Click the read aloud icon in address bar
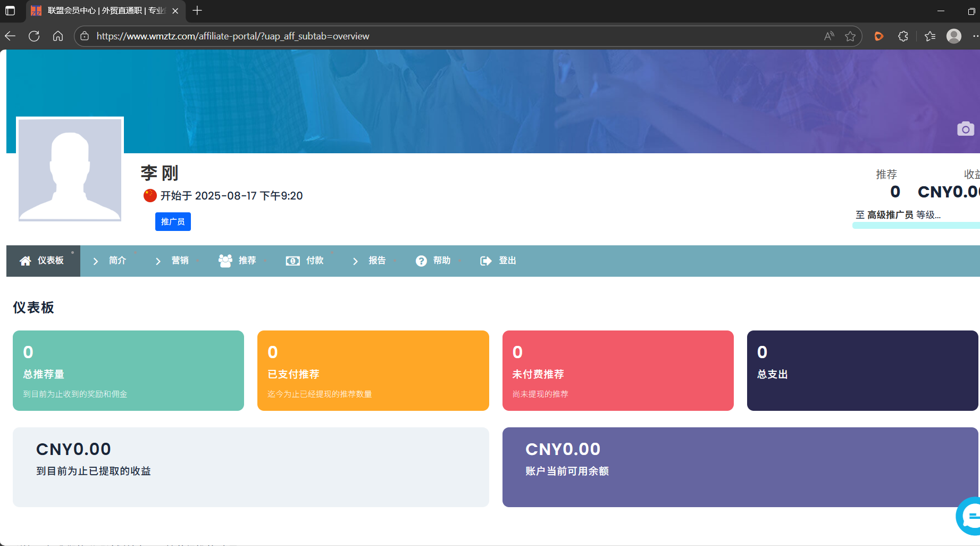Viewport: 980px width, 546px height. coord(829,36)
